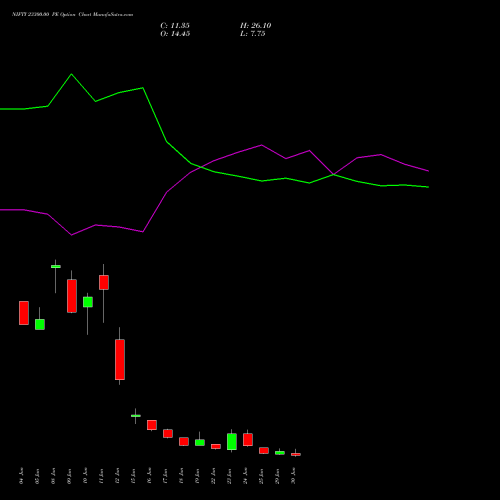Viewport: 500px width, 500px height.
Task: Click the x-axis date label 30
Action: tap(293, 476)
